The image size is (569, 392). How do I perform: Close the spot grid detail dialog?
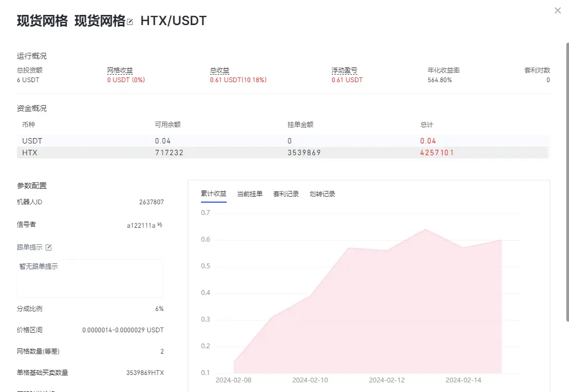[x=558, y=11]
